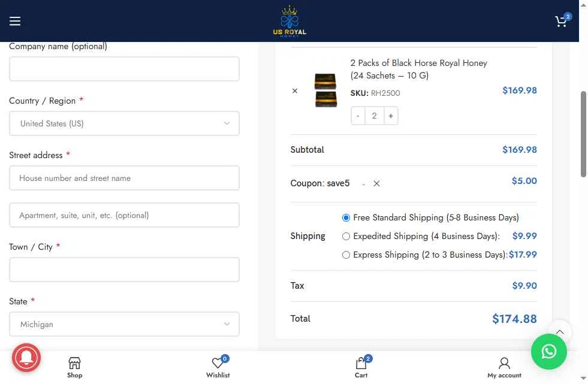This screenshot has height=384, width=588.
Task: Click the US Royal Honey logo
Action: click(x=290, y=21)
